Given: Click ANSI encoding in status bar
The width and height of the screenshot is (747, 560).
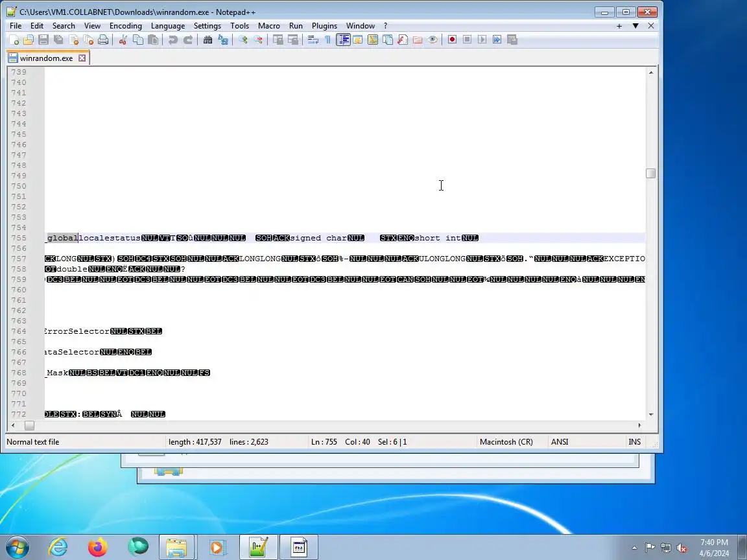Looking at the screenshot, I should coord(560,442).
